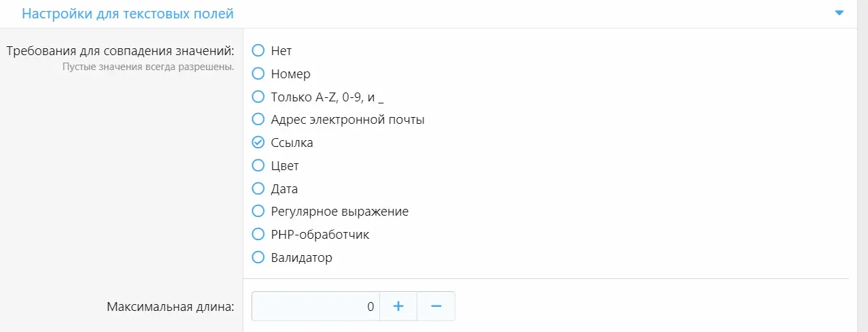Click the 'Регулярное выражение' label text
The width and height of the screenshot is (868, 332).
coord(339,212)
